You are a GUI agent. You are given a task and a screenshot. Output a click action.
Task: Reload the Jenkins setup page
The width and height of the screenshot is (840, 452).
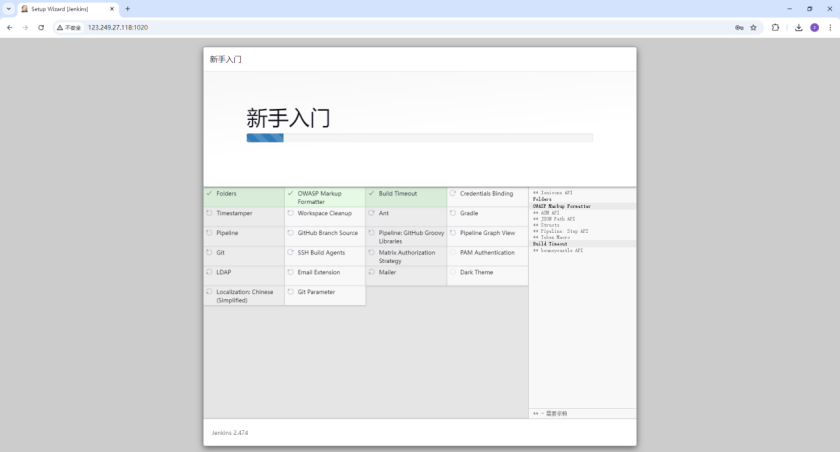point(41,27)
